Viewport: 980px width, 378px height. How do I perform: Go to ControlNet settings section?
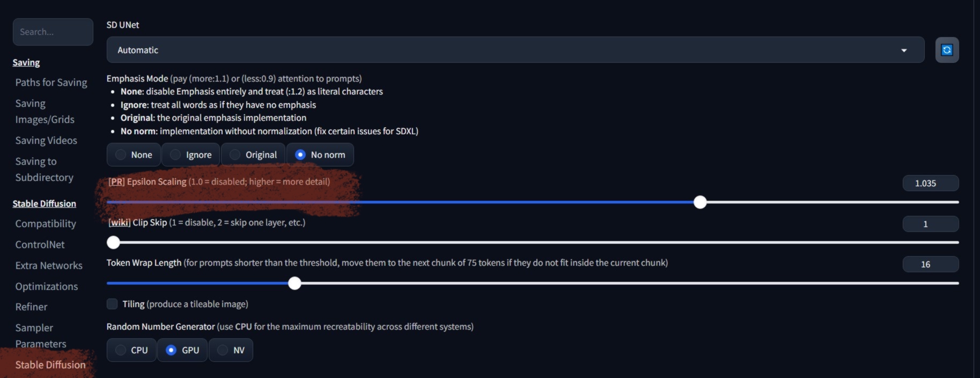pos(40,244)
